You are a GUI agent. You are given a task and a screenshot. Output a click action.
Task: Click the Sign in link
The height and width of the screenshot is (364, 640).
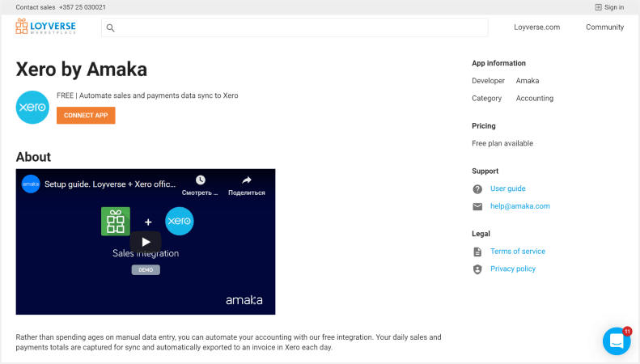pyautogui.click(x=614, y=7)
